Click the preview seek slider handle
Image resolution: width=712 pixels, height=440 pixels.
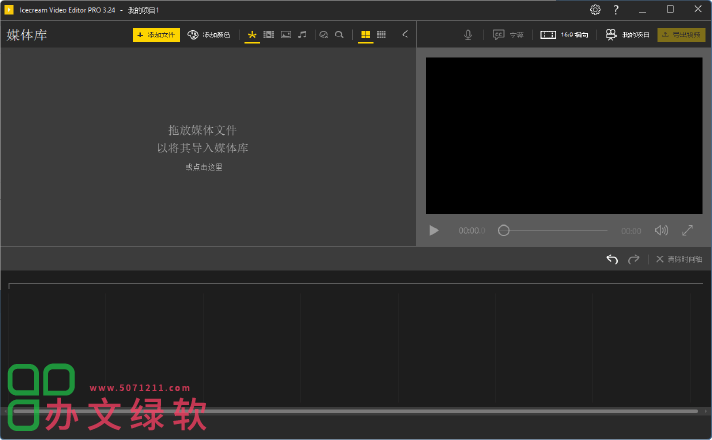coord(504,231)
